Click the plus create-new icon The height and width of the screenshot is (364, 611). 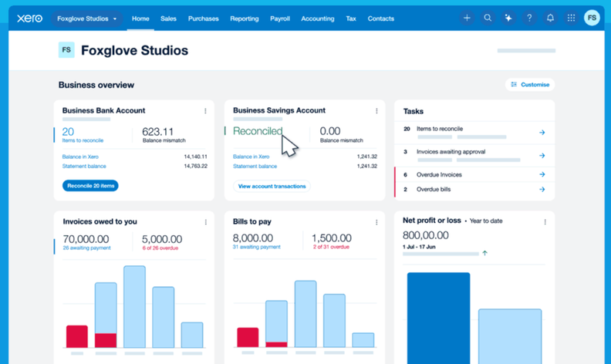(x=467, y=18)
